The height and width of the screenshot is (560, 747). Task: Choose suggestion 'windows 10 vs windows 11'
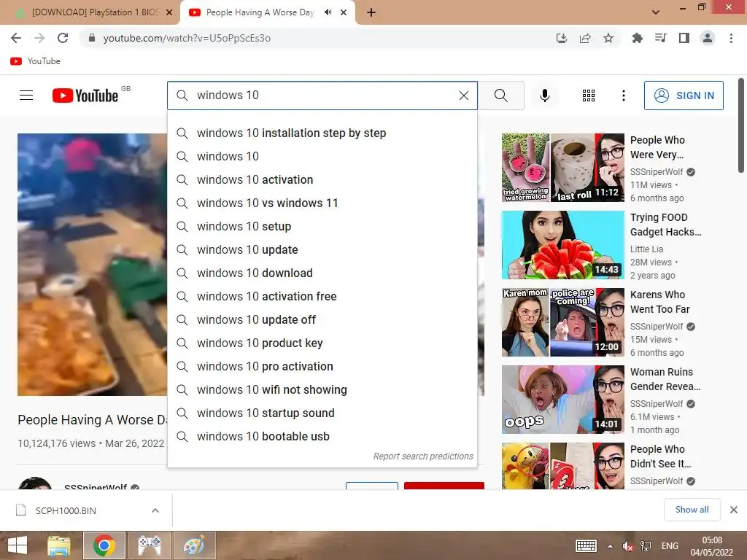pos(322,203)
